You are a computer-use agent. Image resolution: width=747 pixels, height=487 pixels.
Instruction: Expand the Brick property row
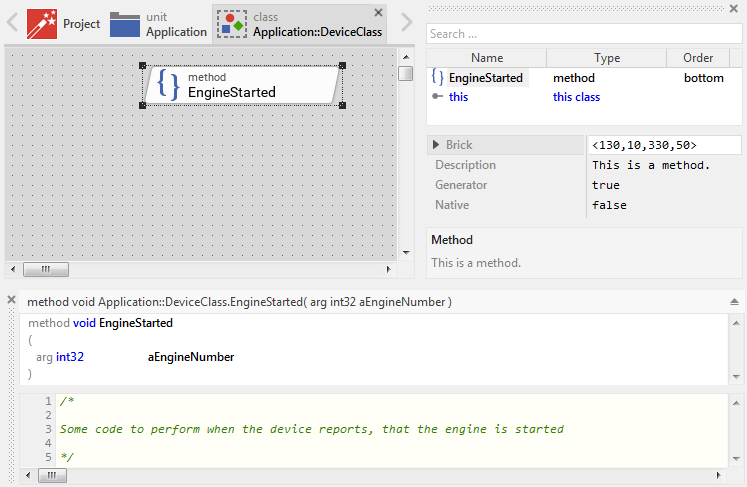pyautogui.click(x=436, y=145)
